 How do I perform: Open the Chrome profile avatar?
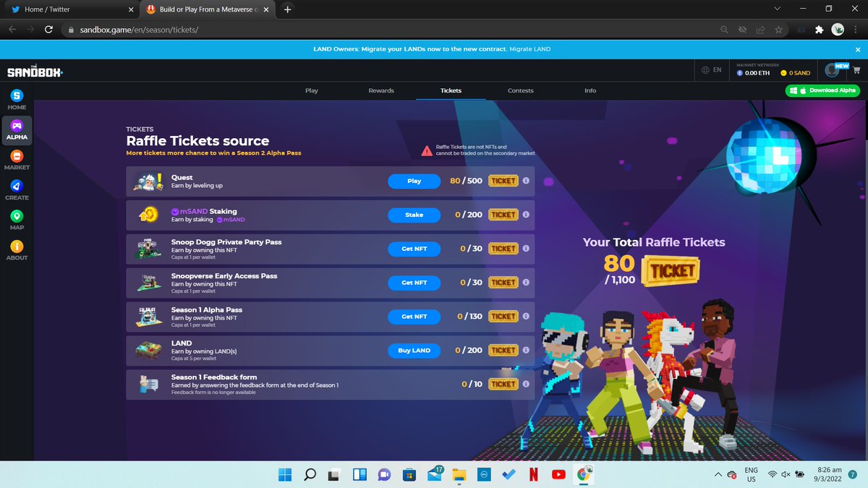click(x=838, y=30)
